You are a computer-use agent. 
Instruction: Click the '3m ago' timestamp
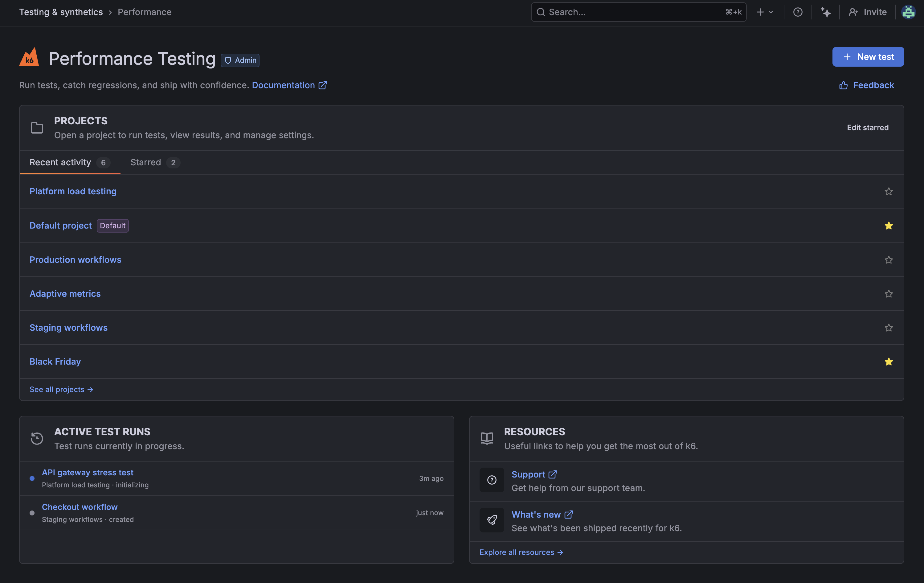[431, 478]
